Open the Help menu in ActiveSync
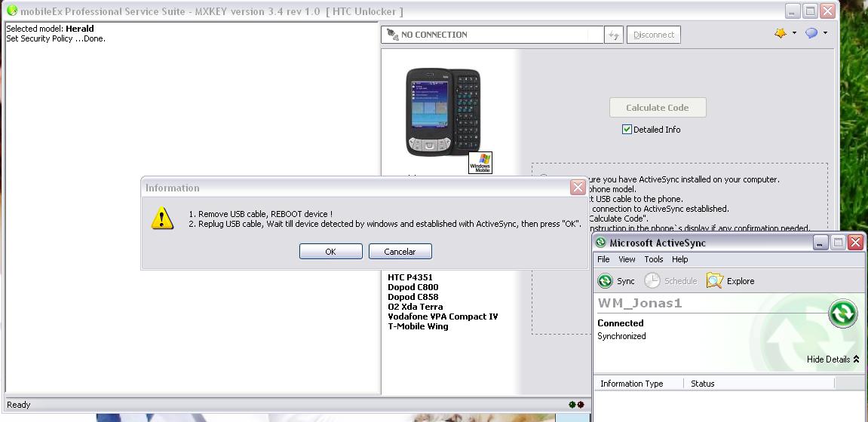 click(x=679, y=258)
